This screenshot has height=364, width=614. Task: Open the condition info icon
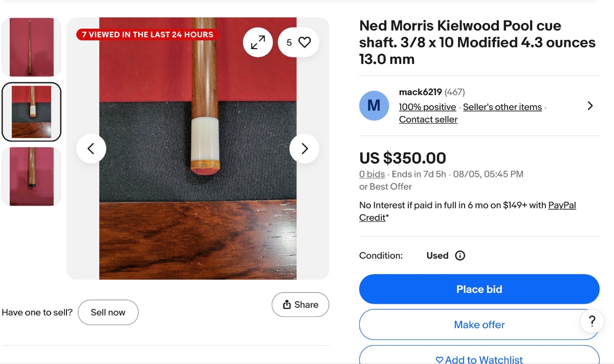pos(460,256)
